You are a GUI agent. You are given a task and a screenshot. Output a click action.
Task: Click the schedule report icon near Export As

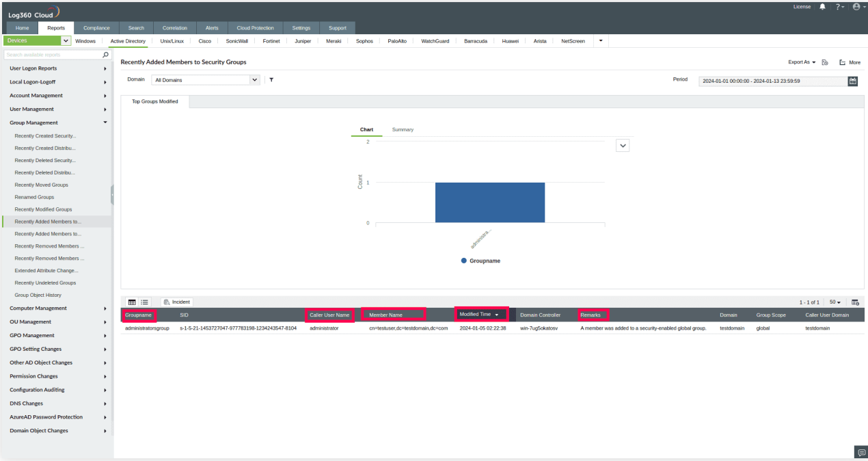(x=825, y=62)
